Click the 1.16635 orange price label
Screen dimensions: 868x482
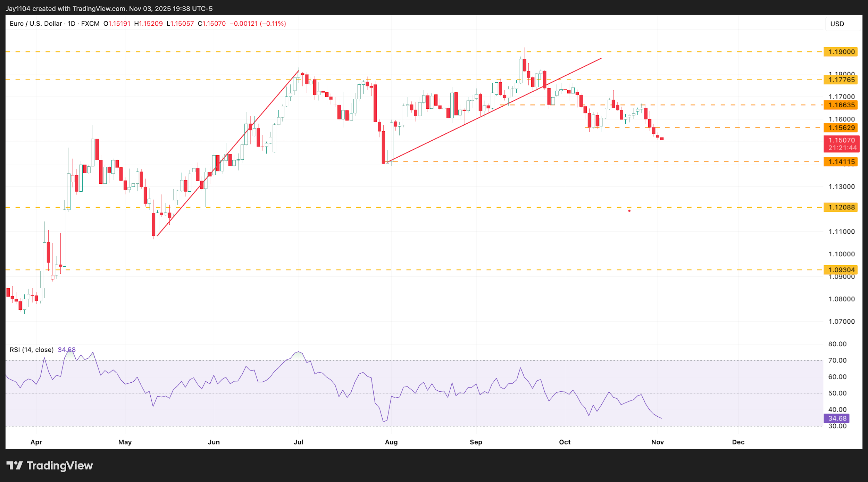point(841,105)
